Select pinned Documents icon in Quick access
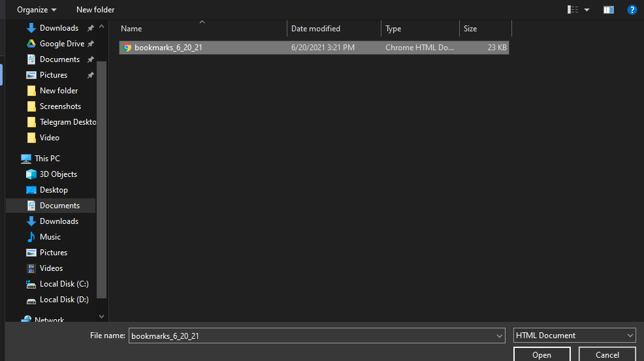The height and width of the screenshot is (361, 644). (x=31, y=59)
